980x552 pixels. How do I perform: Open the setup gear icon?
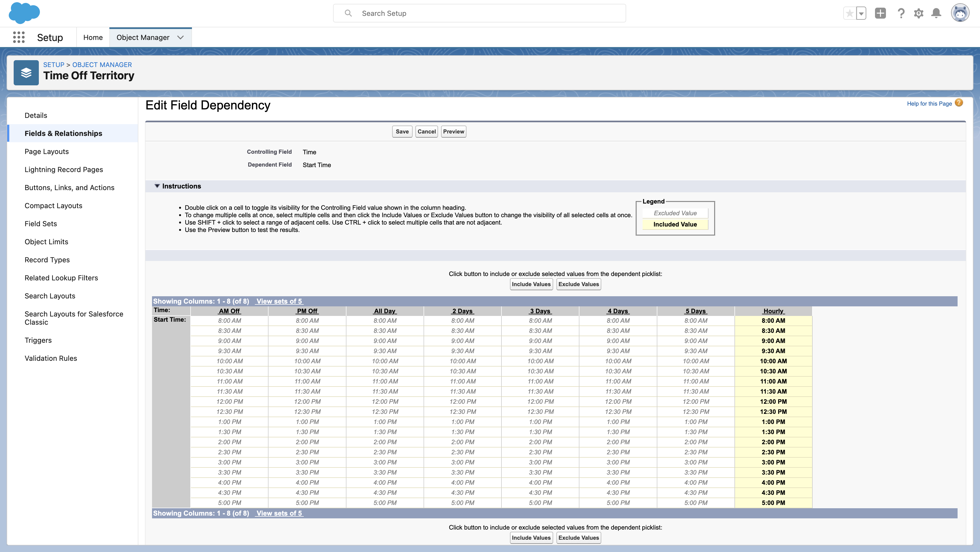tap(918, 13)
